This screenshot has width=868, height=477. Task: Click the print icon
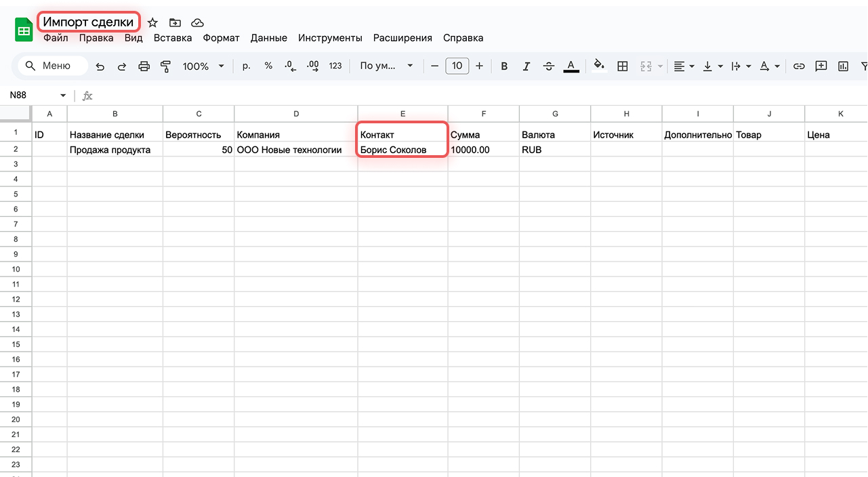coord(144,66)
